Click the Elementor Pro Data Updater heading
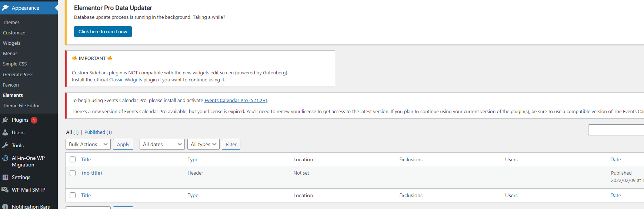644x209 pixels. point(113,8)
